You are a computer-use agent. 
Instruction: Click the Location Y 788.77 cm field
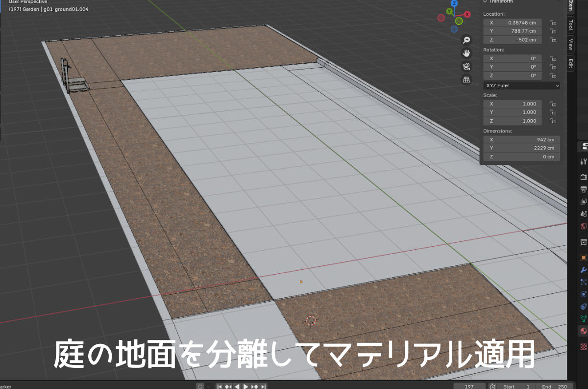click(x=513, y=31)
